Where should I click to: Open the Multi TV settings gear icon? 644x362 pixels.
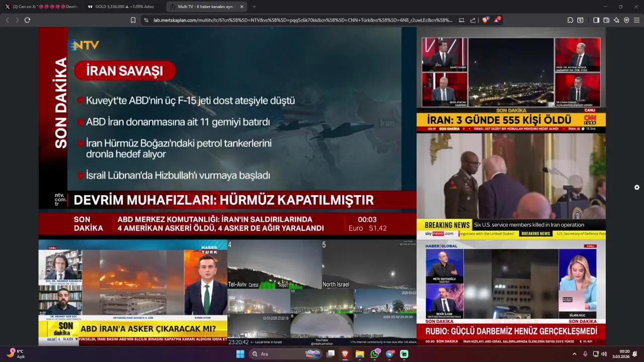point(636,188)
